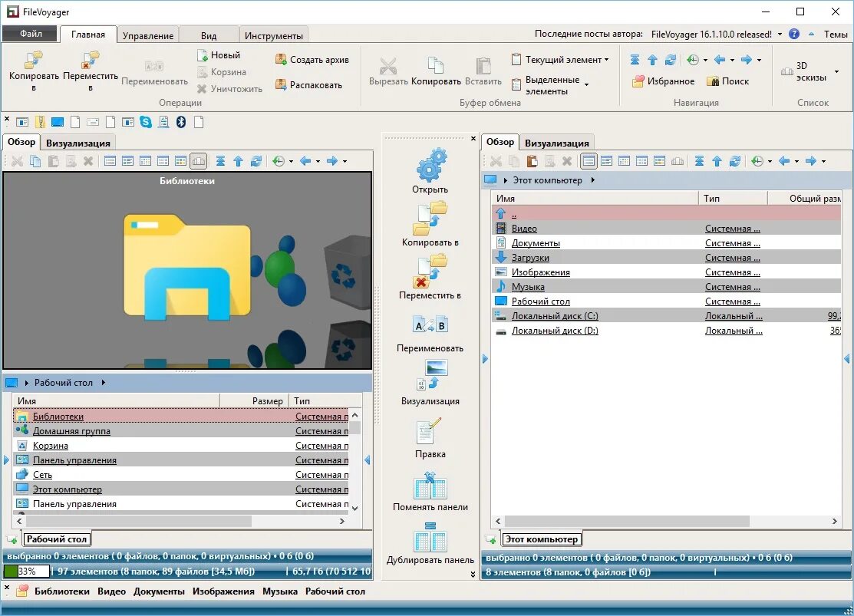Image resolution: width=854 pixels, height=616 pixels.
Task: Click Создать архив in the ribbon
Action: click(312, 60)
